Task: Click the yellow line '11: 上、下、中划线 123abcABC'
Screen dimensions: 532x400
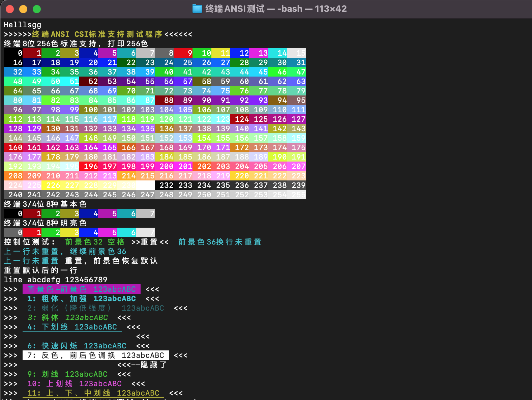Action: 93,393
